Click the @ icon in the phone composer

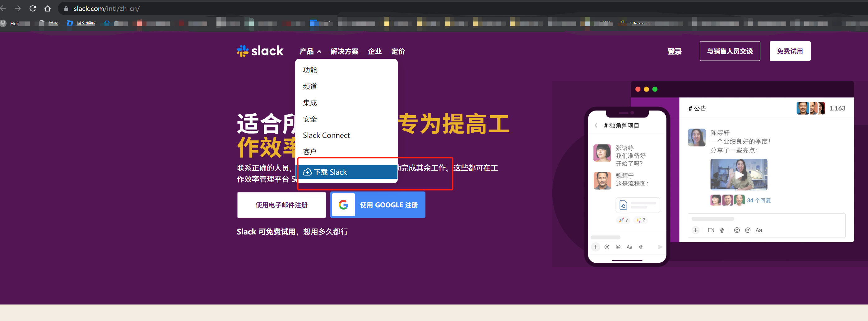(x=618, y=247)
